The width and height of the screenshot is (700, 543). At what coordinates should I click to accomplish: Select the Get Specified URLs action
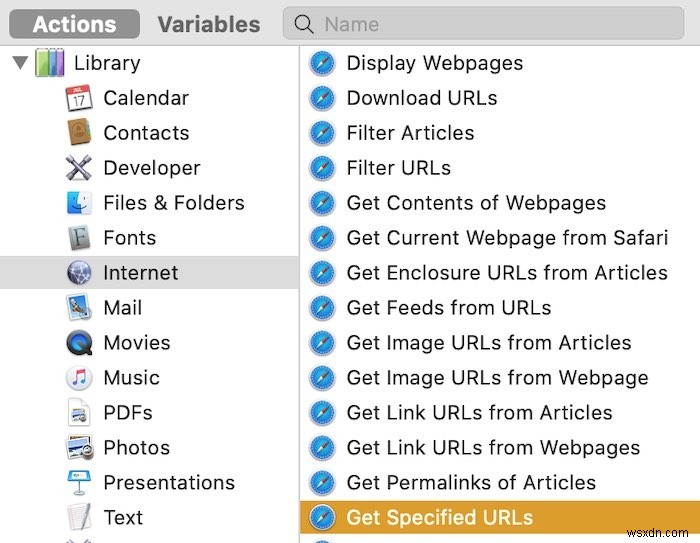[x=439, y=518]
